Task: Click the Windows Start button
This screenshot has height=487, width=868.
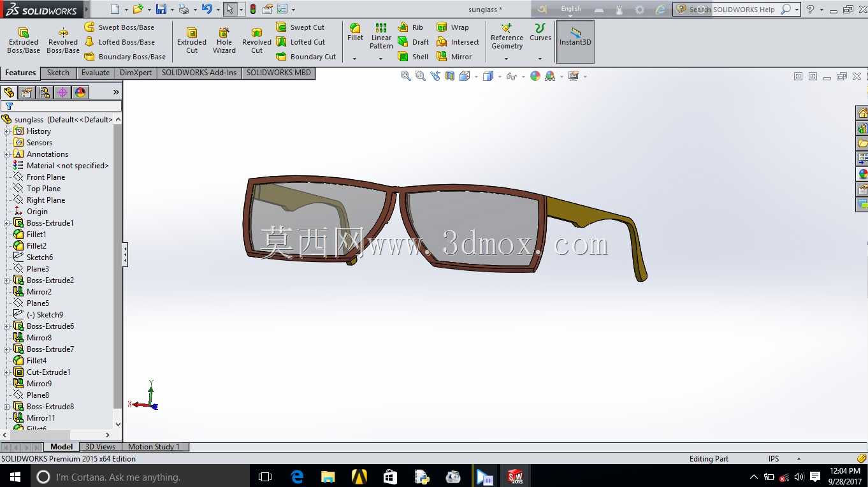Action: coord(15,476)
